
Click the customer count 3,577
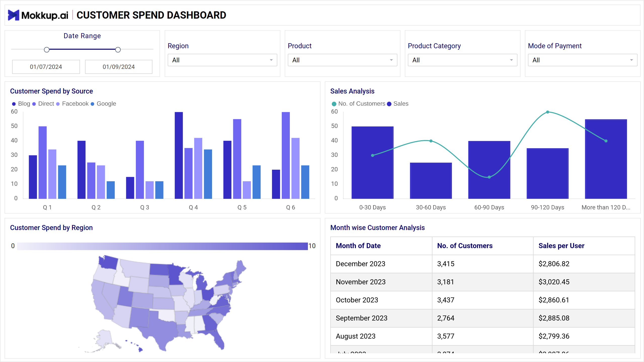click(x=446, y=336)
